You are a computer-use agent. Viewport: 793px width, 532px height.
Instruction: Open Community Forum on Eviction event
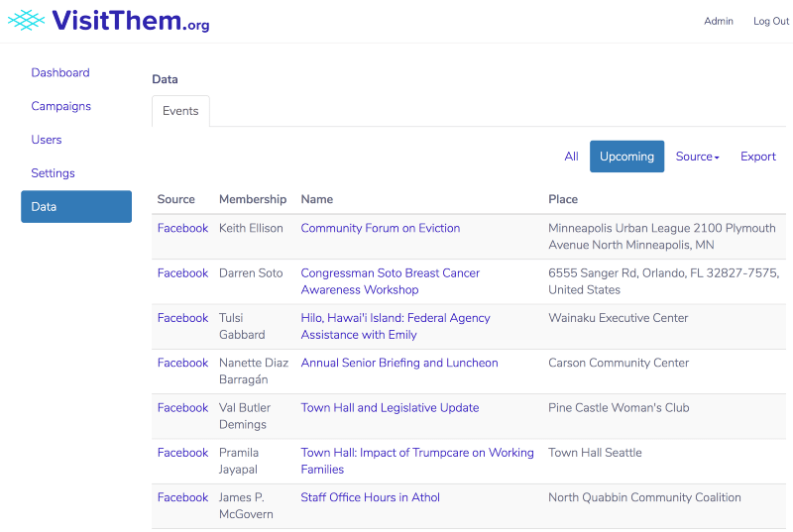coord(381,228)
